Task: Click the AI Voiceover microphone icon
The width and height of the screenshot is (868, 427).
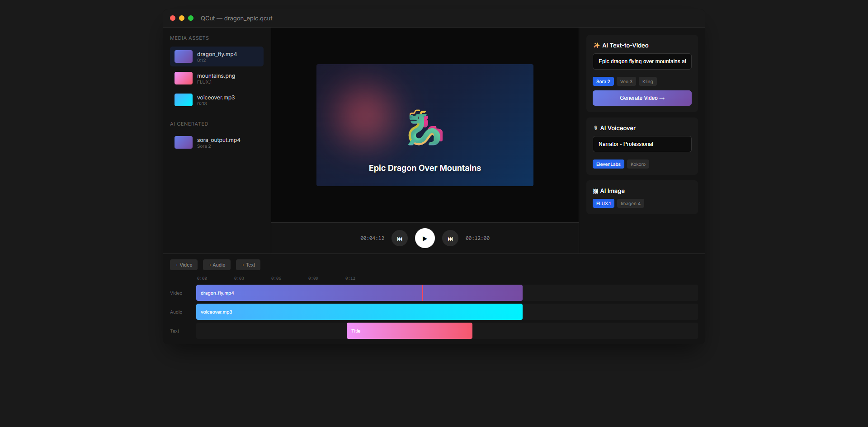Action: pyautogui.click(x=595, y=128)
